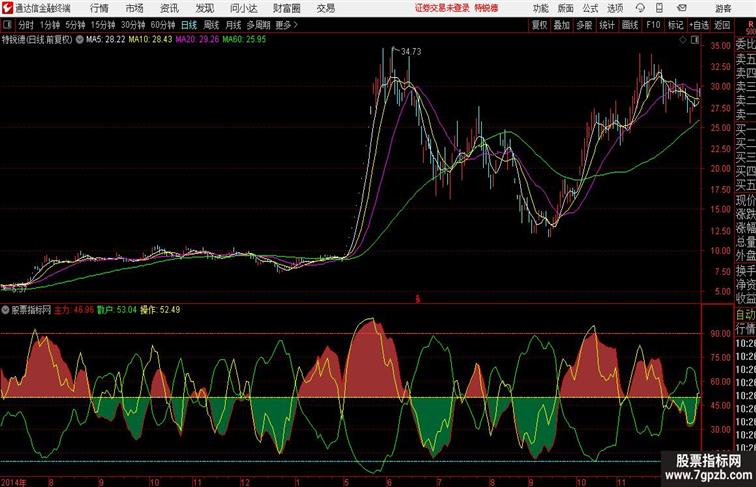Open the 市场 menu
756x487 pixels.
click(x=135, y=8)
